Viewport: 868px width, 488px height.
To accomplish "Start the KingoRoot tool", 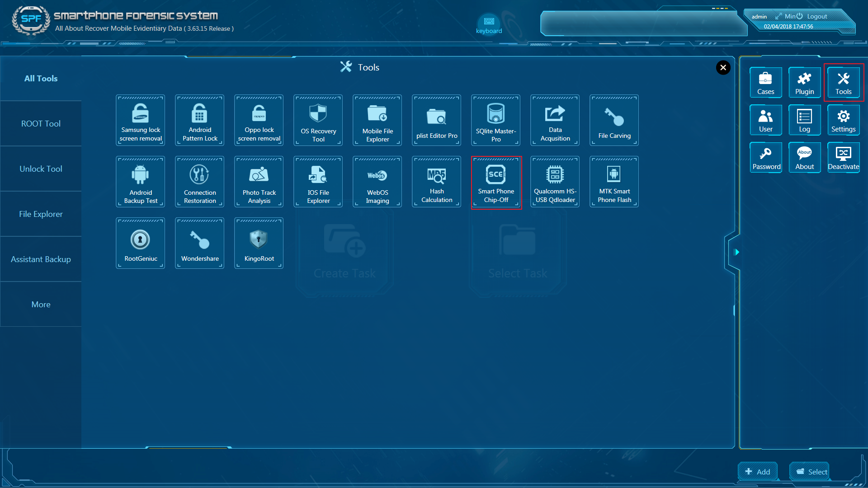I will (259, 244).
